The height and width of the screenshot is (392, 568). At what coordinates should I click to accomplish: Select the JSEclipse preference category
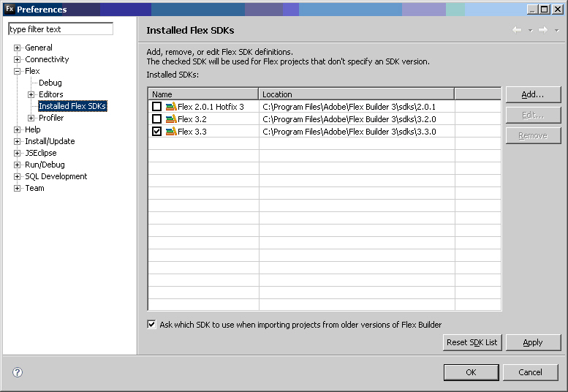pyautogui.click(x=41, y=153)
